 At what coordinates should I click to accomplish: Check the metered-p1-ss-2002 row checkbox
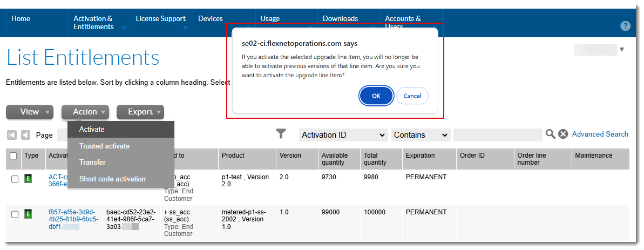(15, 214)
